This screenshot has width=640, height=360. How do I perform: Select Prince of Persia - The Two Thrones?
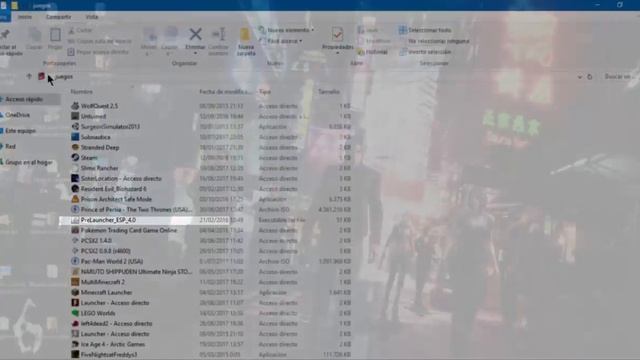(x=136, y=209)
